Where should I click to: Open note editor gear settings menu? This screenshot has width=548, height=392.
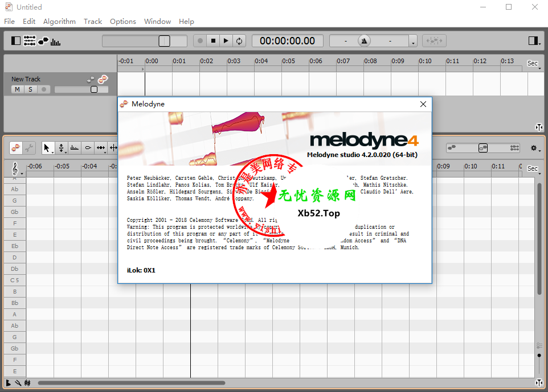pyautogui.click(x=535, y=148)
